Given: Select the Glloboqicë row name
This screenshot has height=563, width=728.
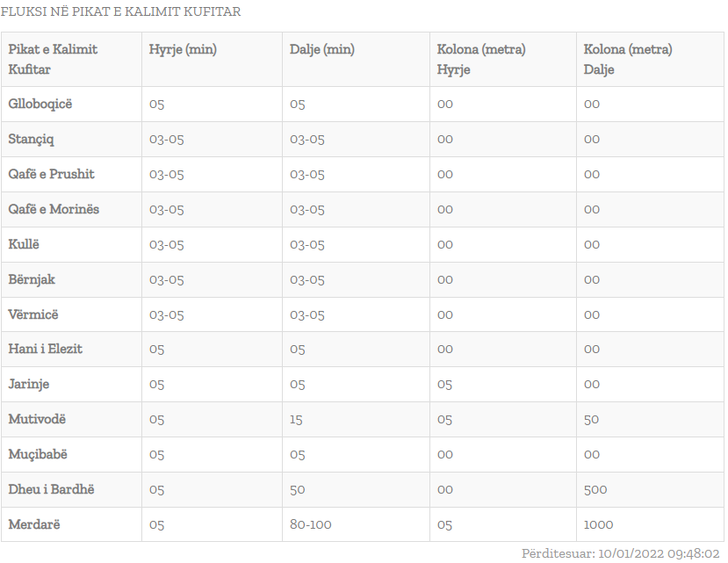Looking at the screenshot, I should click(40, 104).
